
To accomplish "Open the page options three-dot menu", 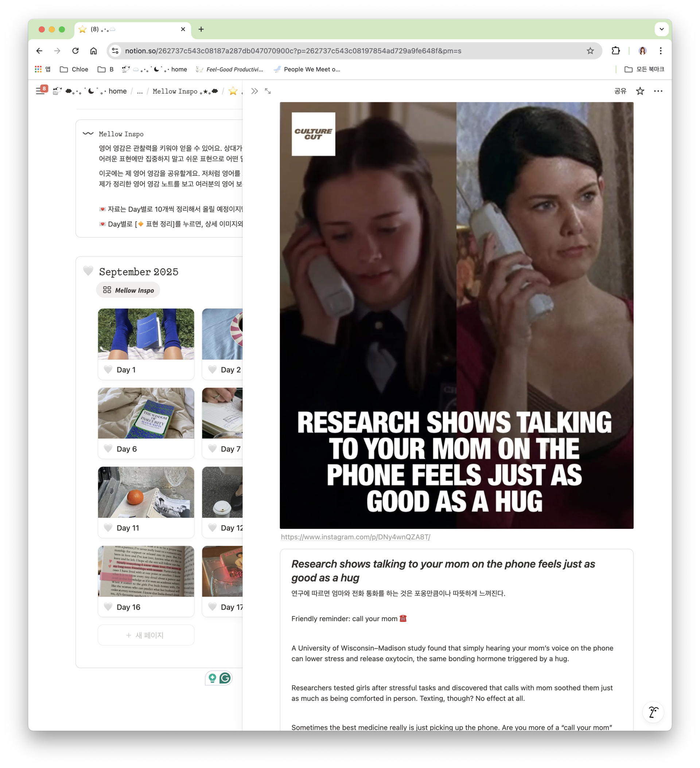I will pyautogui.click(x=658, y=91).
